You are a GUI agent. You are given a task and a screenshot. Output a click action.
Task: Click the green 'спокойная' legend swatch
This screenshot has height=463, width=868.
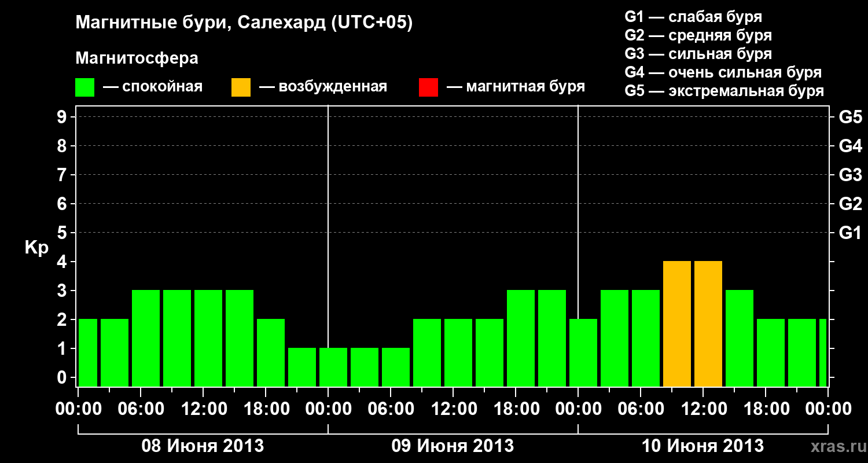[85, 87]
